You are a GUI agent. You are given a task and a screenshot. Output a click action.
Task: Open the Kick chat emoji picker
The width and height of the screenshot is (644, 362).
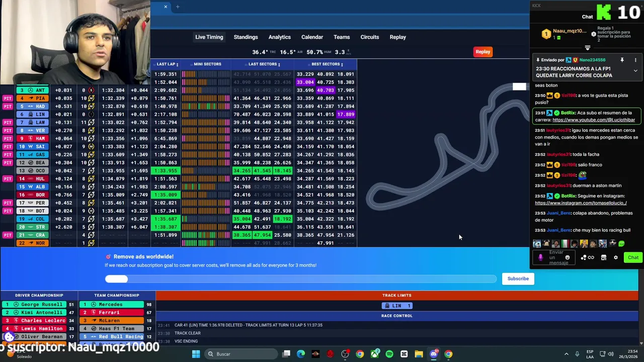[x=568, y=257]
